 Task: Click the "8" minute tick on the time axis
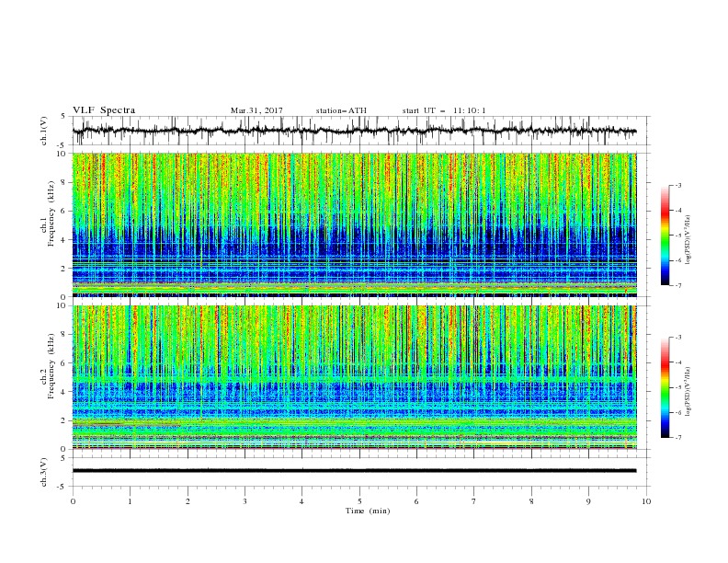(531, 501)
